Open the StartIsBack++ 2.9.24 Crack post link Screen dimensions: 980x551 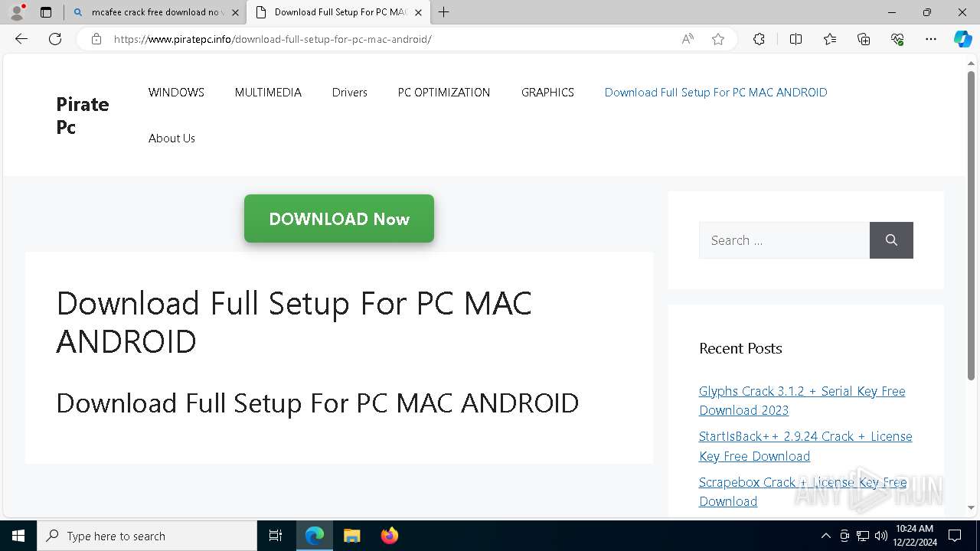(805, 446)
